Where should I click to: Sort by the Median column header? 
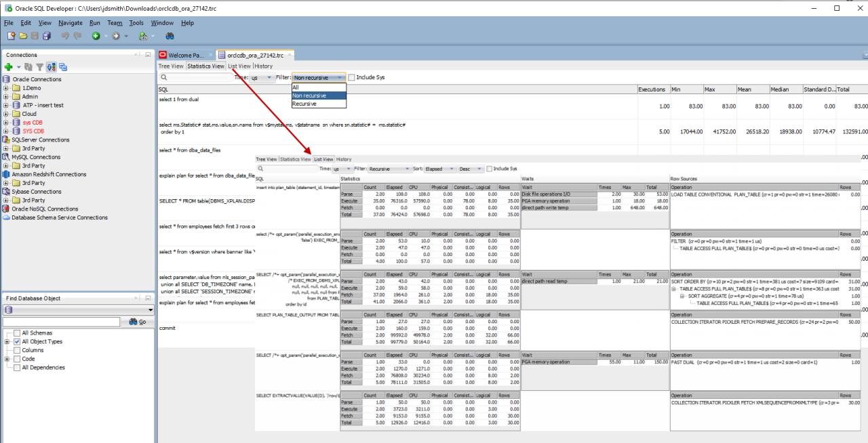785,89
